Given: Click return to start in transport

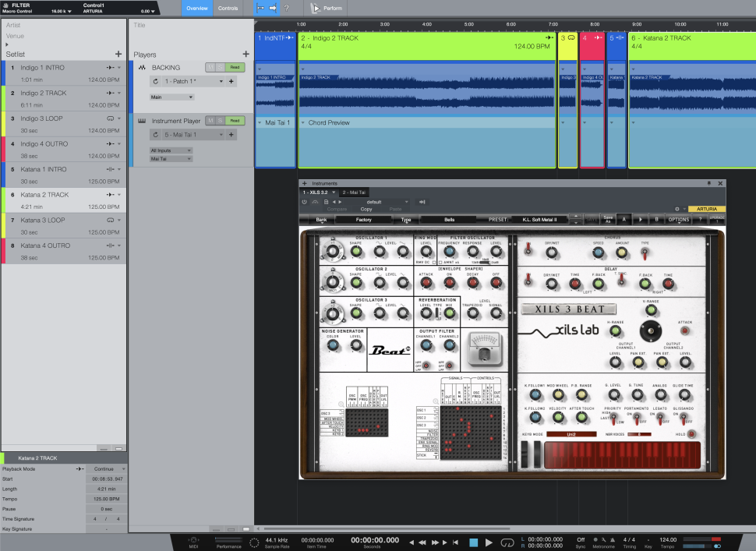Looking at the screenshot, I should coord(455,542).
